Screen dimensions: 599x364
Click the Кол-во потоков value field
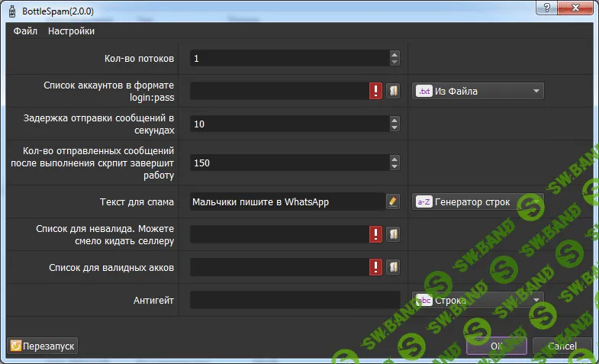pyautogui.click(x=288, y=58)
